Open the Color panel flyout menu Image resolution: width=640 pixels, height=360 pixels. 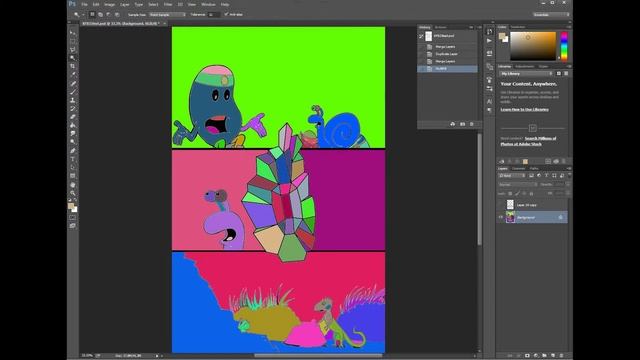tap(569, 27)
